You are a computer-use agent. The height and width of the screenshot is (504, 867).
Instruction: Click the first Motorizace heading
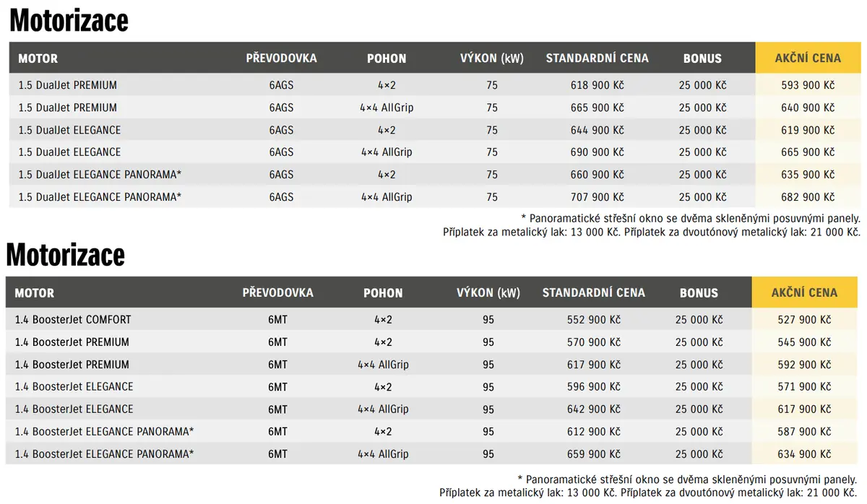point(69,21)
